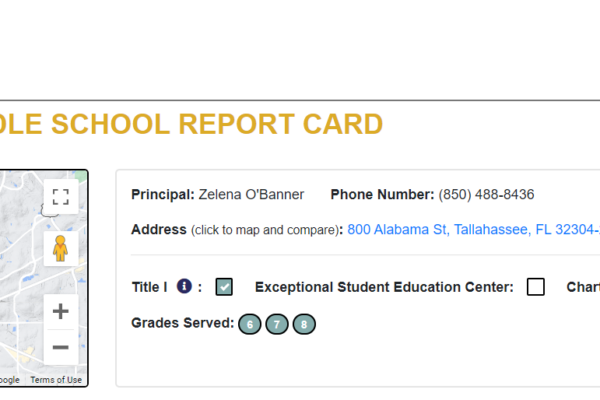Image resolution: width=600 pixels, height=400 pixels.
Task: Click the Google logo on the map
Action: 8,380
